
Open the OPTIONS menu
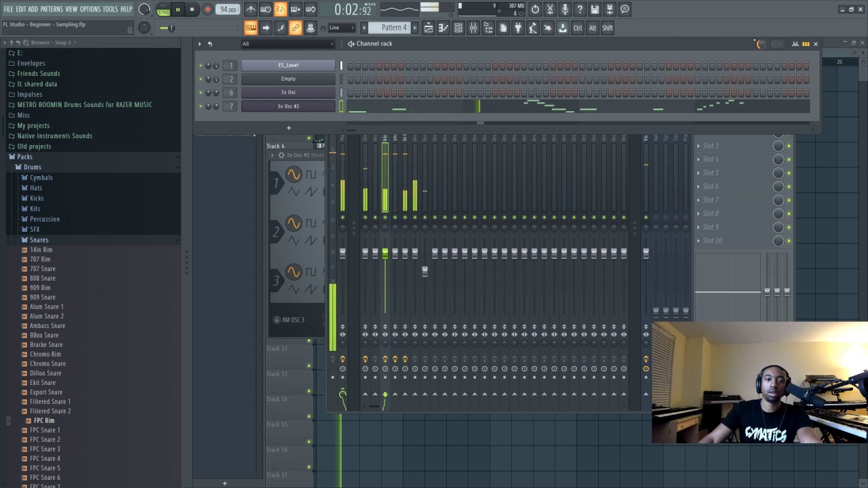tap(90, 9)
